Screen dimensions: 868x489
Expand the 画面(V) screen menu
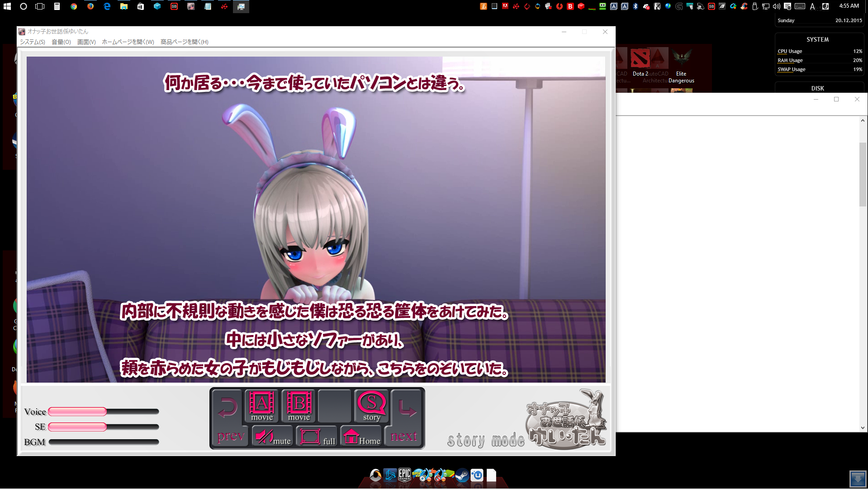(x=86, y=42)
